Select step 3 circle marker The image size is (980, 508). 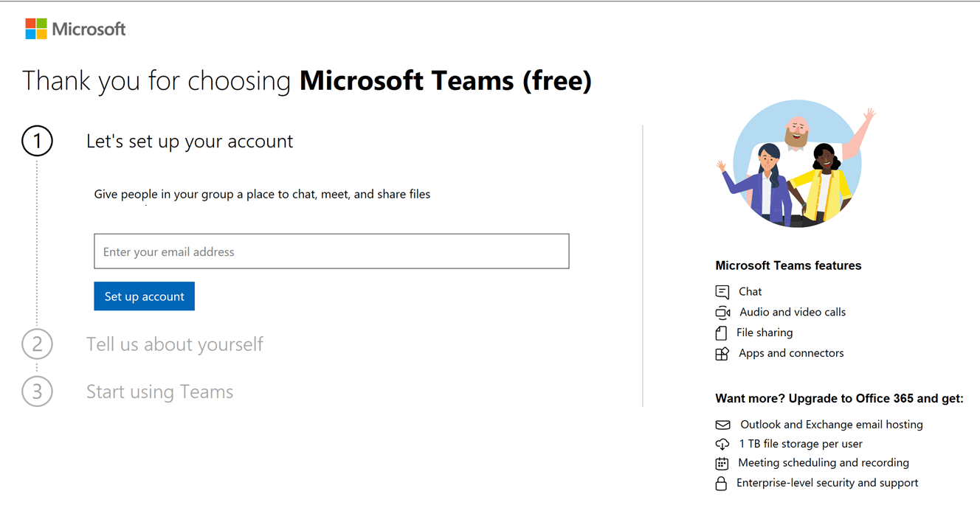pyautogui.click(x=37, y=392)
